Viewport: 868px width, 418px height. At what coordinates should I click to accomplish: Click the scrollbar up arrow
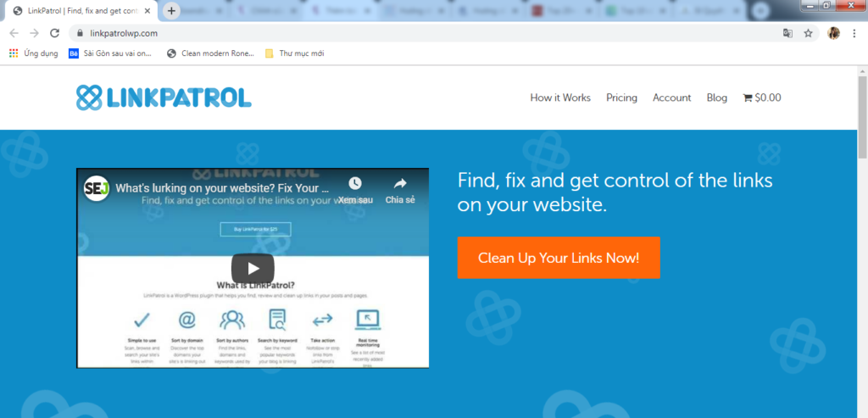click(862, 71)
